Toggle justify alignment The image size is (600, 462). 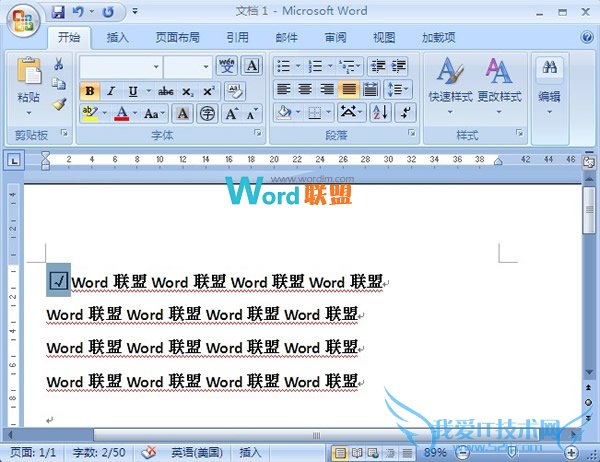(x=349, y=90)
